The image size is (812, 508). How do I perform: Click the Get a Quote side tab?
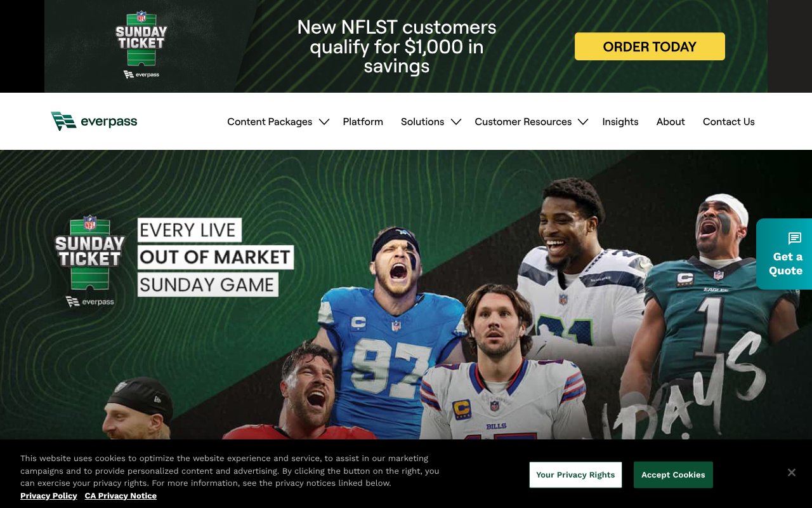pos(784,254)
